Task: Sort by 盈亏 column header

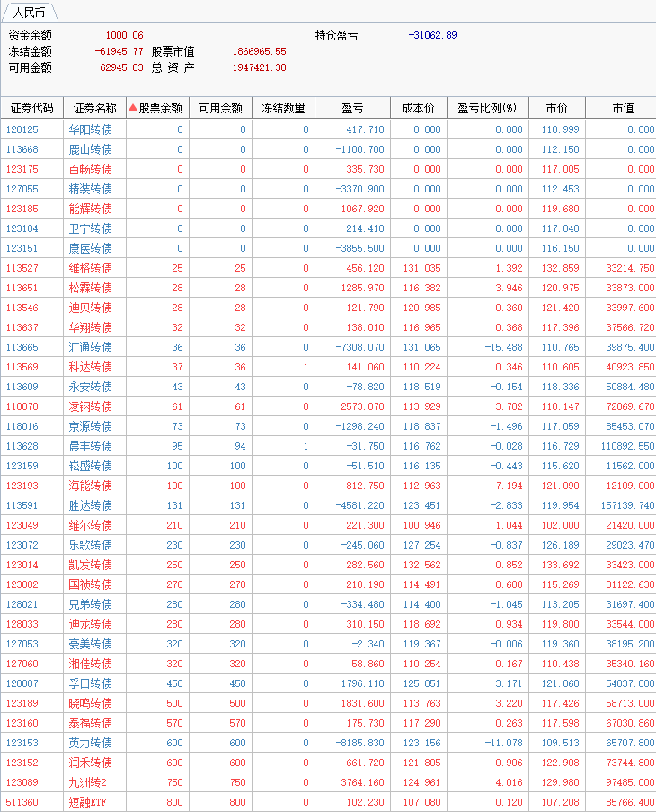Action: [353, 108]
